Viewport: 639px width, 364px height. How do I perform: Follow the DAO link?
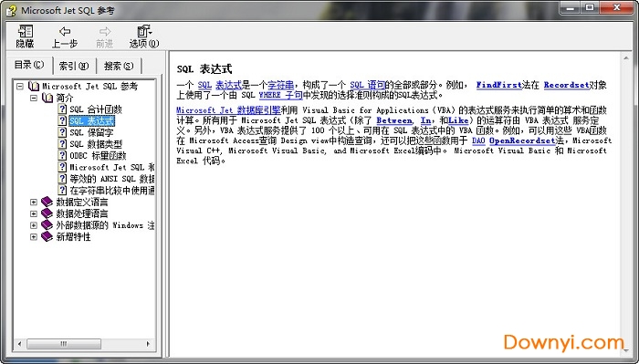coord(478,140)
